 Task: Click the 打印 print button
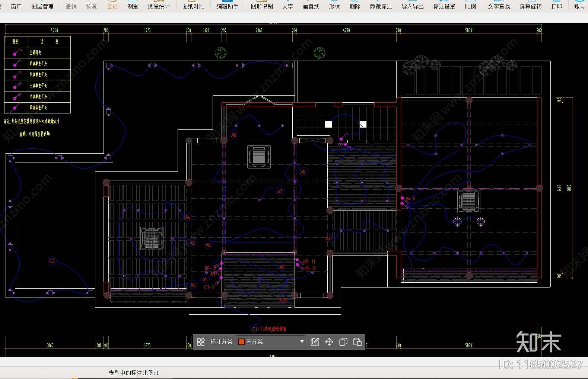(x=557, y=6)
